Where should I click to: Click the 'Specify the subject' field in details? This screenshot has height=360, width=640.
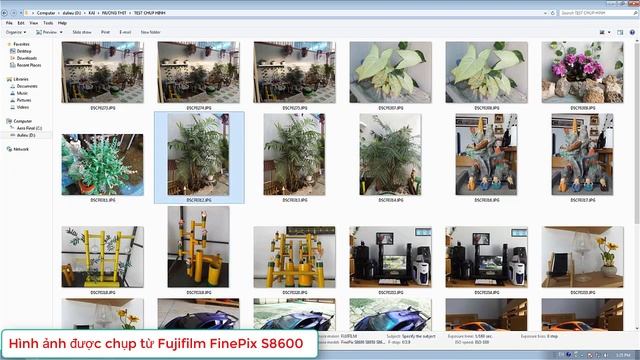point(419,336)
